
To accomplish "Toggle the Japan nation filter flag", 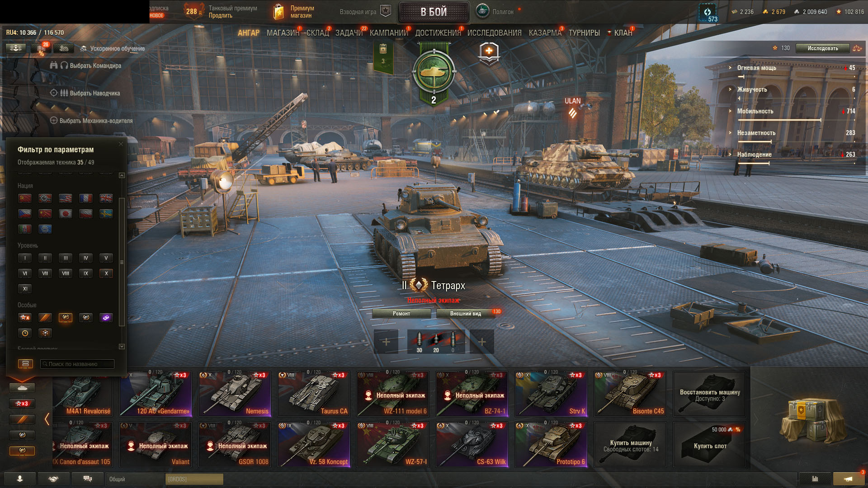I will [x=66, y=214].
